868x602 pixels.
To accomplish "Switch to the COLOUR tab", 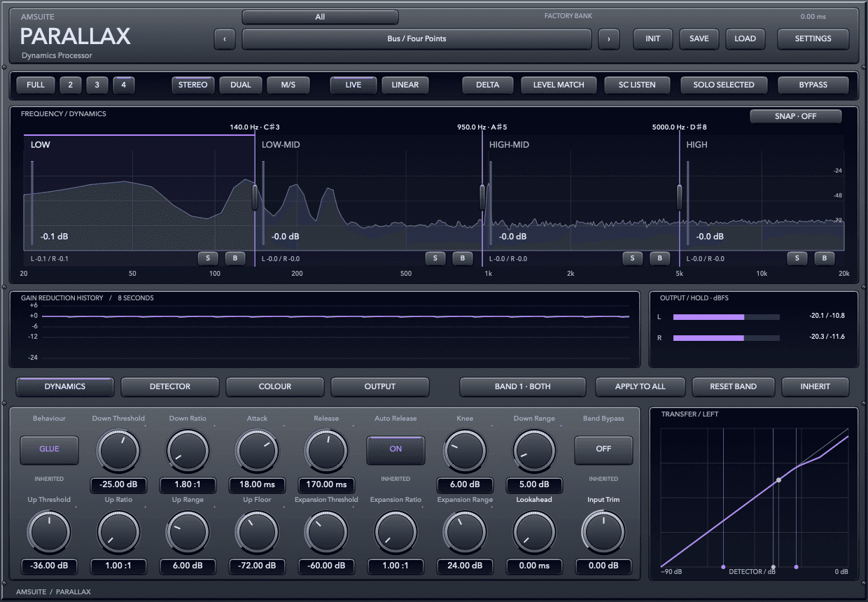I will [x=275, y=386].
